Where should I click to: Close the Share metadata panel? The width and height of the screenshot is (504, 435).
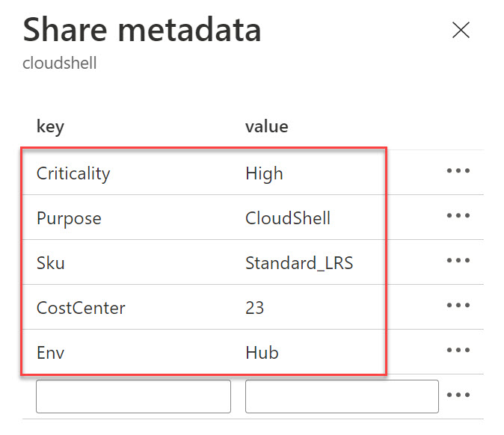click(x=461, y=30)
